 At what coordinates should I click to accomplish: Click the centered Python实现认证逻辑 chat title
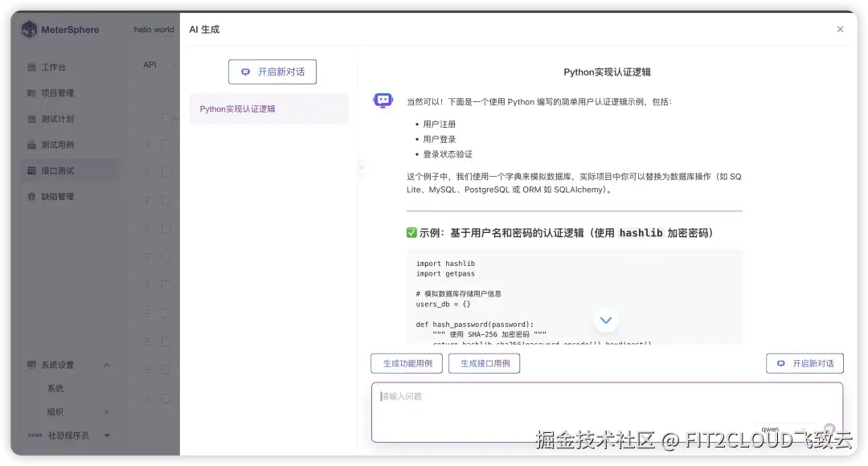608,72
